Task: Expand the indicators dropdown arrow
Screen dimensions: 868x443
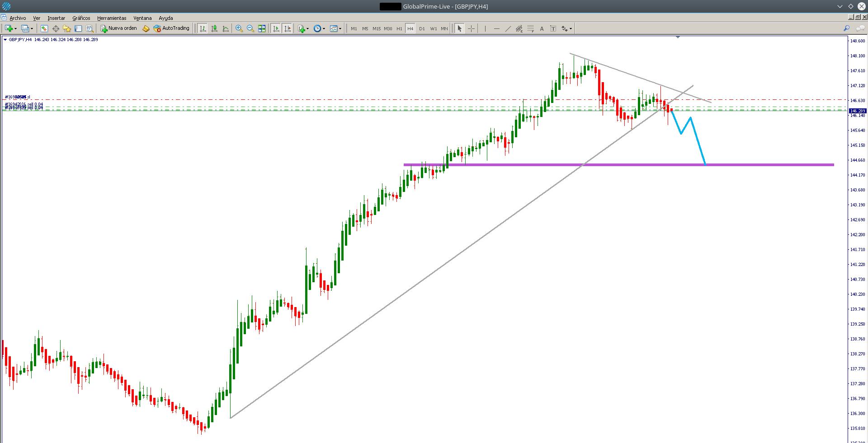Action: [307, 28]
